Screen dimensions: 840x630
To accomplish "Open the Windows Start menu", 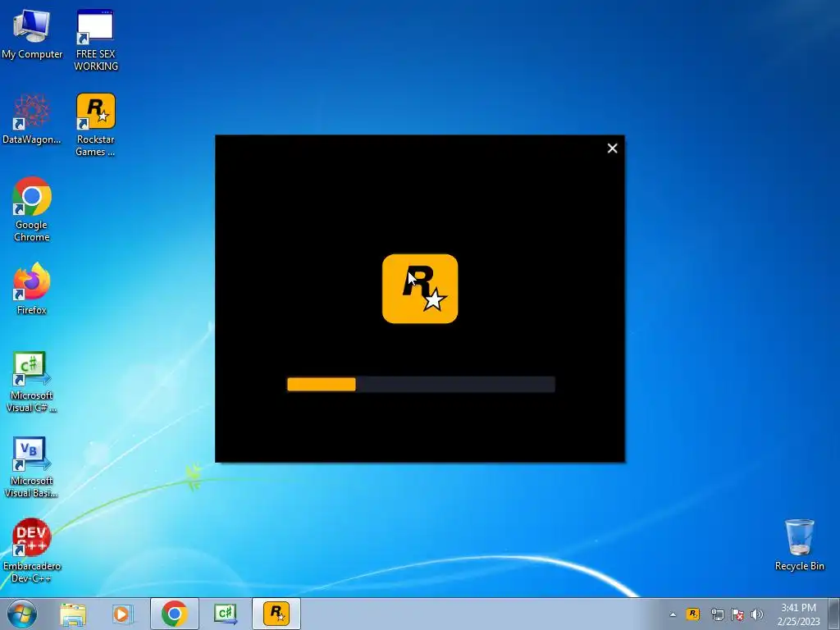I will [x=22, y=614].
